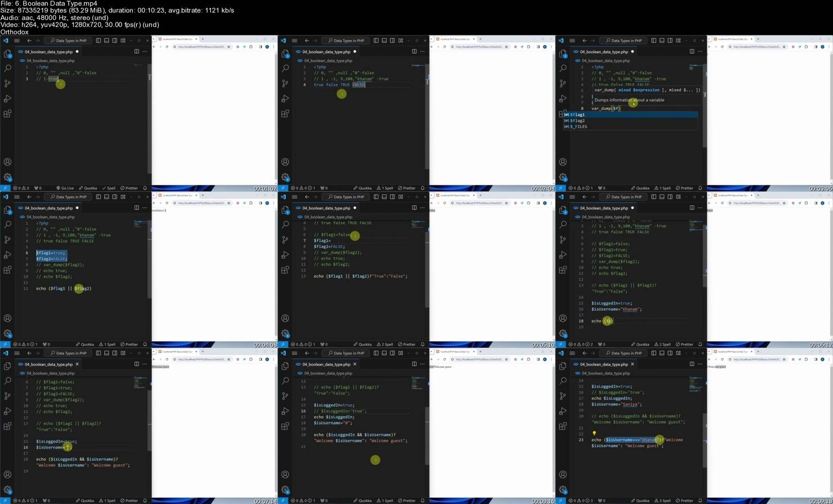Click the Accounts icon in the activity bar
This screenshot has height=504, width=833.
coord(8,162)
